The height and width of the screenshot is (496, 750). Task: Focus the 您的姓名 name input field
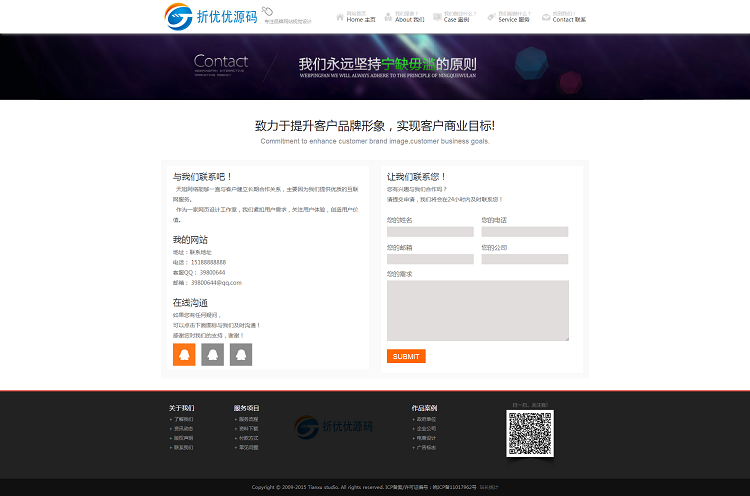pos(430,231)
